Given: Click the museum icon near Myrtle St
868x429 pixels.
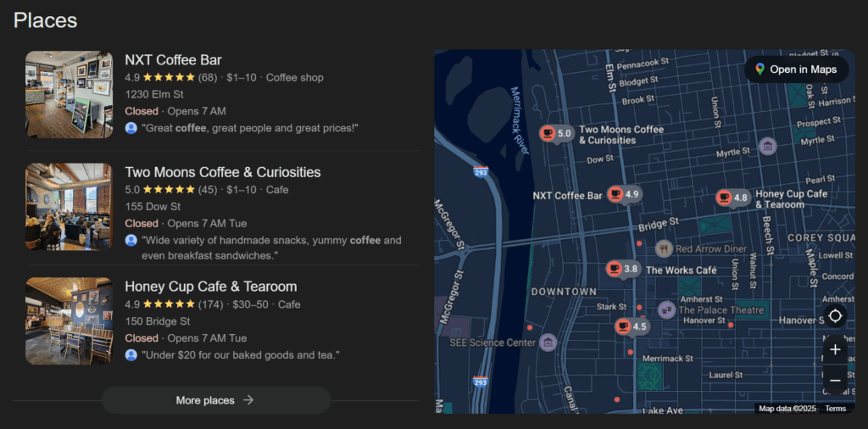Looking at the screenshot, I should click(768, 146).
